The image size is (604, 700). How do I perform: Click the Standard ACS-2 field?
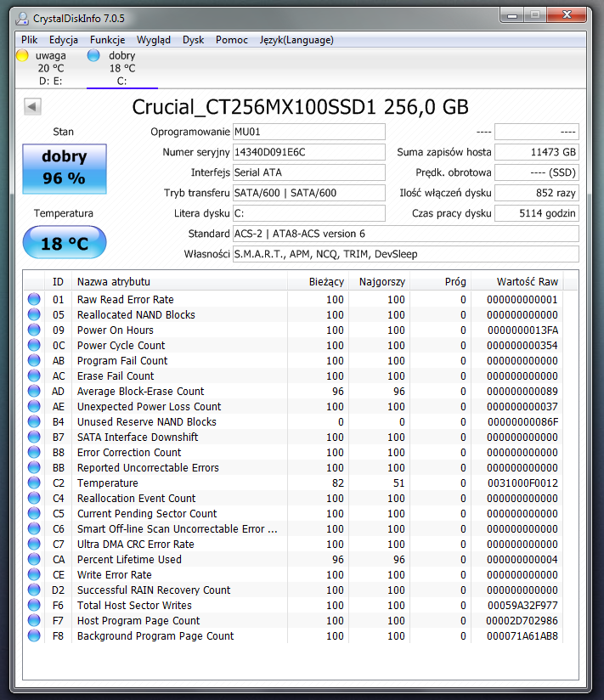pyautogui.click(x=406, y=234)
